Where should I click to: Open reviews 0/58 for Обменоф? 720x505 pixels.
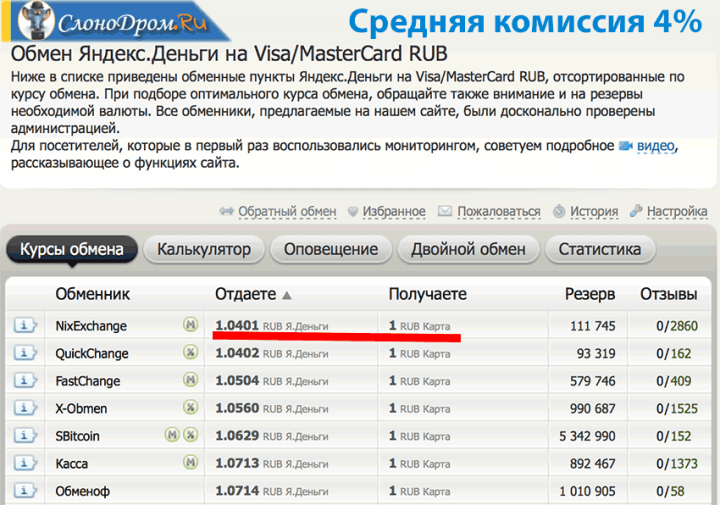click(x=670, y=491)
